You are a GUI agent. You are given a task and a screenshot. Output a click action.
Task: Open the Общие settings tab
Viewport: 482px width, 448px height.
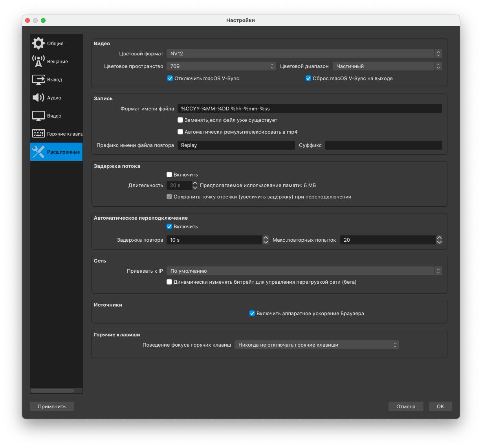(56, 43)
